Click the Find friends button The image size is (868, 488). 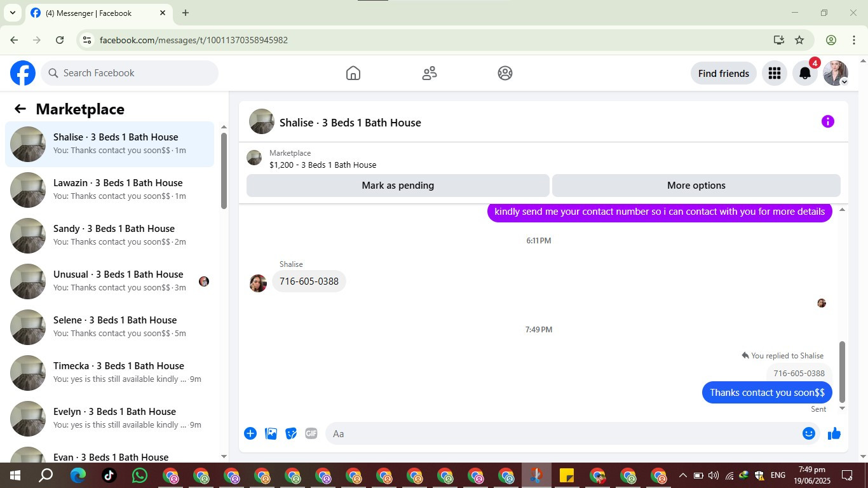point(724,73)
